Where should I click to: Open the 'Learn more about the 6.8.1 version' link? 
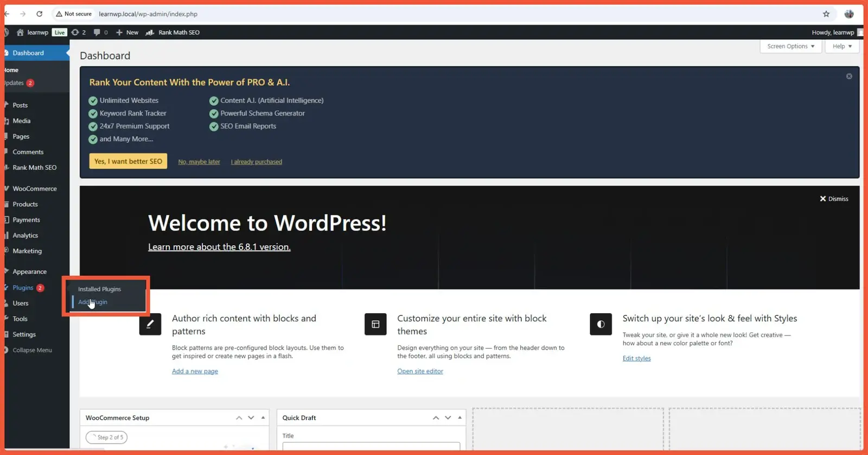coord(219,247)
